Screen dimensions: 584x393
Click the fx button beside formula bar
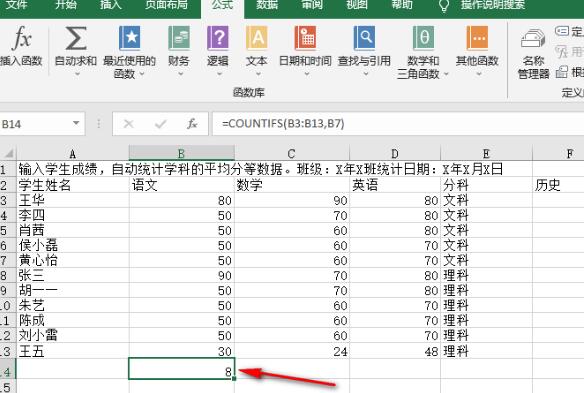pos(192,124)
